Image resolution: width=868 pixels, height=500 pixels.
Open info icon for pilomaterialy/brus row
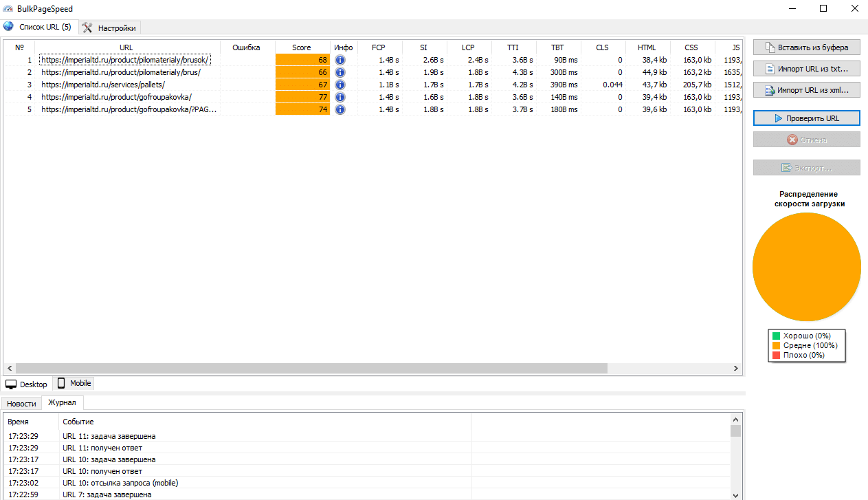click(x=340, y=72)
